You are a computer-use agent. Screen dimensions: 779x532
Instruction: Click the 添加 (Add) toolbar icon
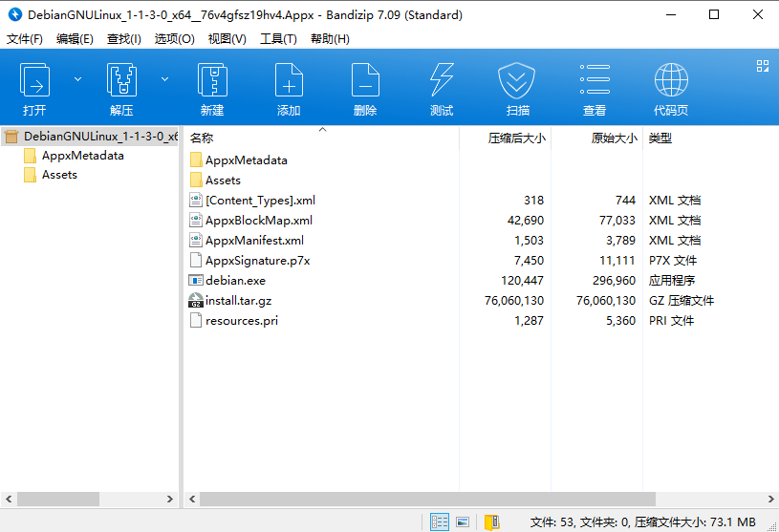coord(289,80)
